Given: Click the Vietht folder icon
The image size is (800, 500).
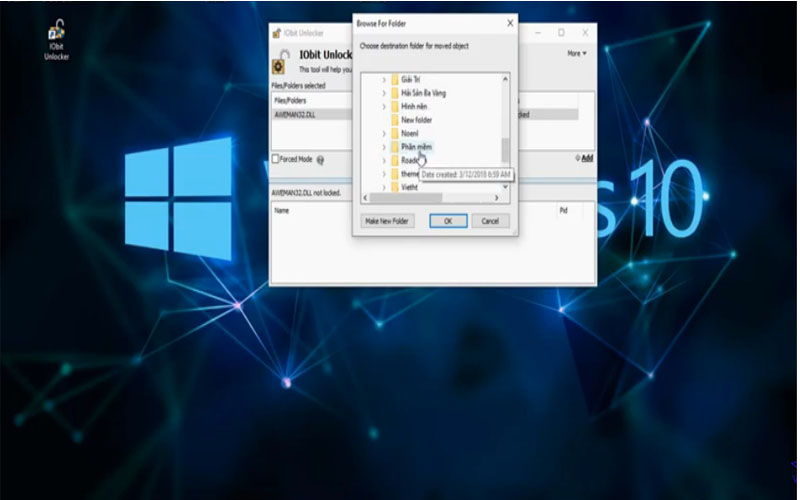Looking at the screenshot, I should (x=395, y=187).
